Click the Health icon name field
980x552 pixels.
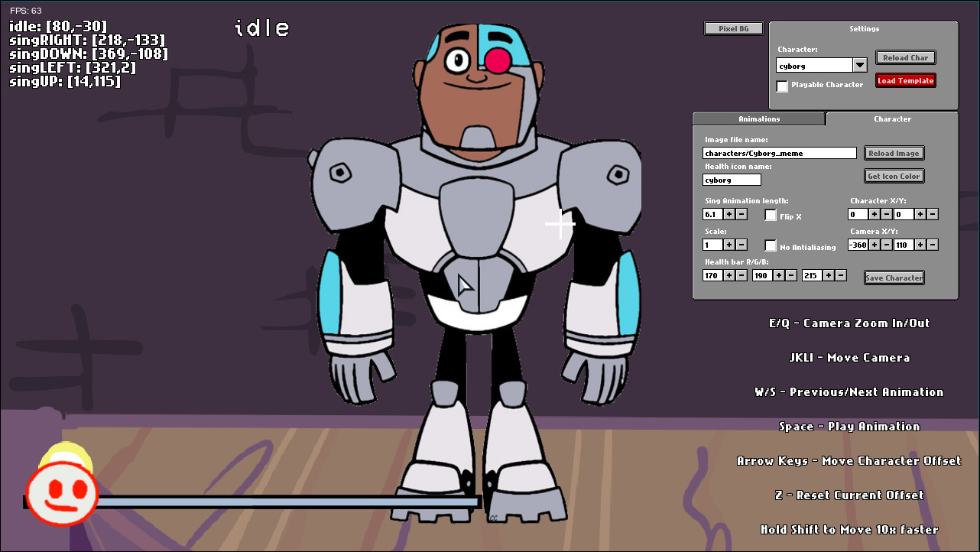[x=732, y=180]
